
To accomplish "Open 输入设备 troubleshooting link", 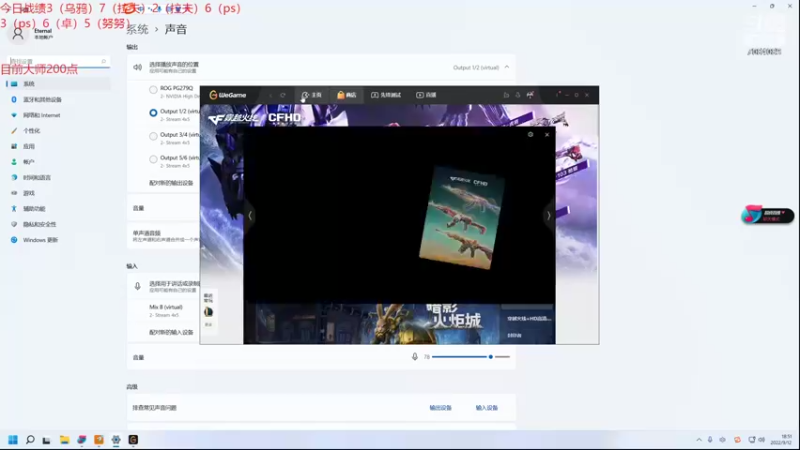I will point(487,408).
